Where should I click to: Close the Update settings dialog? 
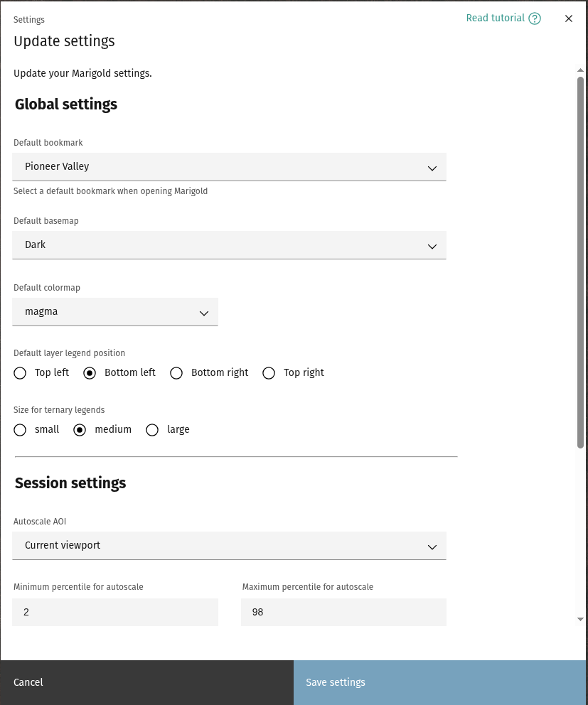[568, 18]
